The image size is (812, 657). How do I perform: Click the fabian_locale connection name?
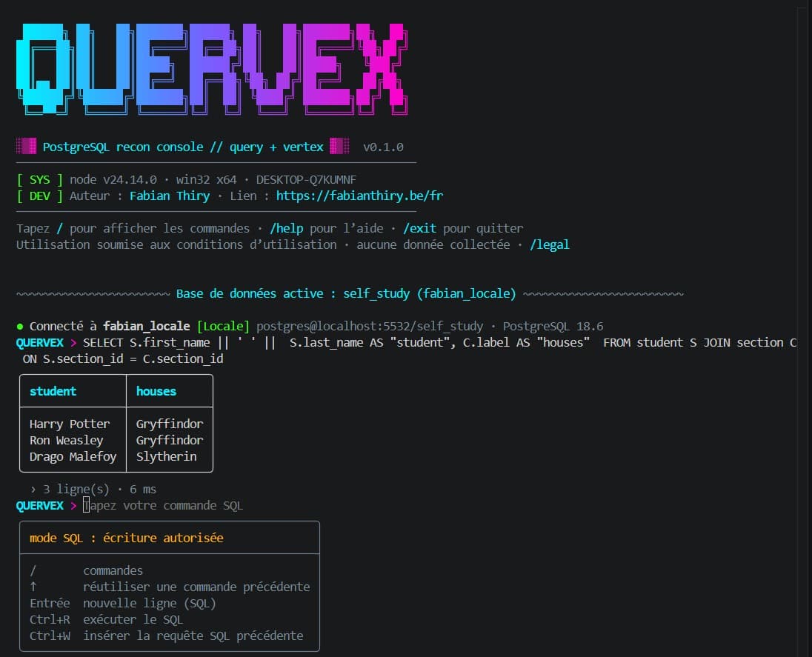click(146, 326)
